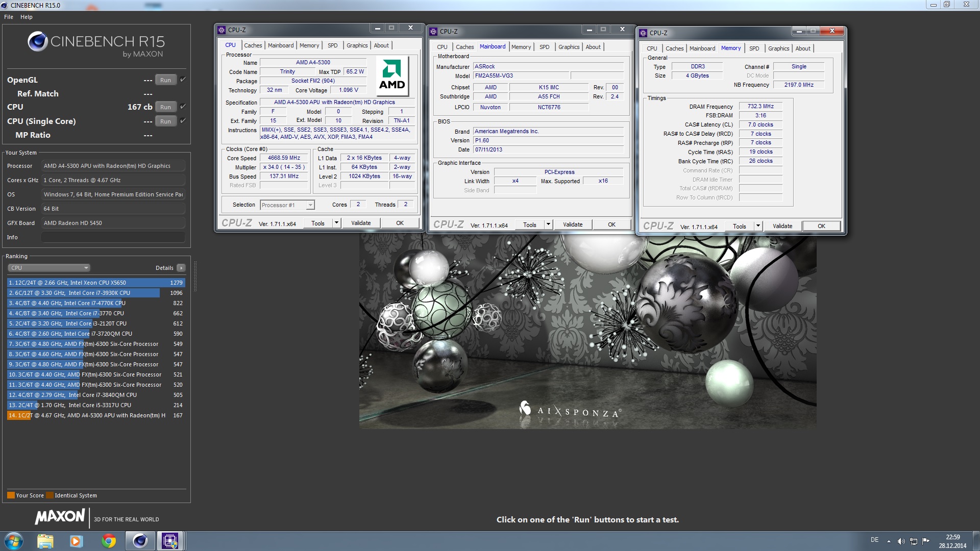This screenshot has height=551, width=980.
Task: Select CPU tab in Mainboard CPU-Z window
Action: 442,47
